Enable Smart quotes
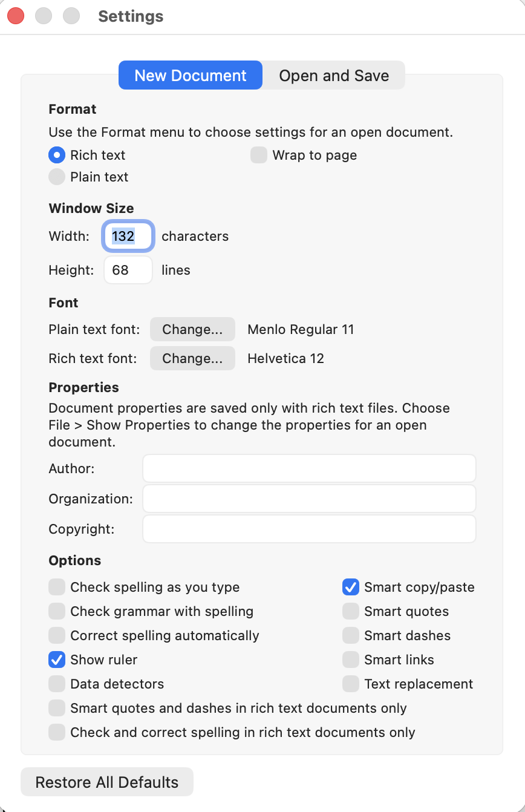This screenshot has width=525, height=812. (x=350, y=611)
